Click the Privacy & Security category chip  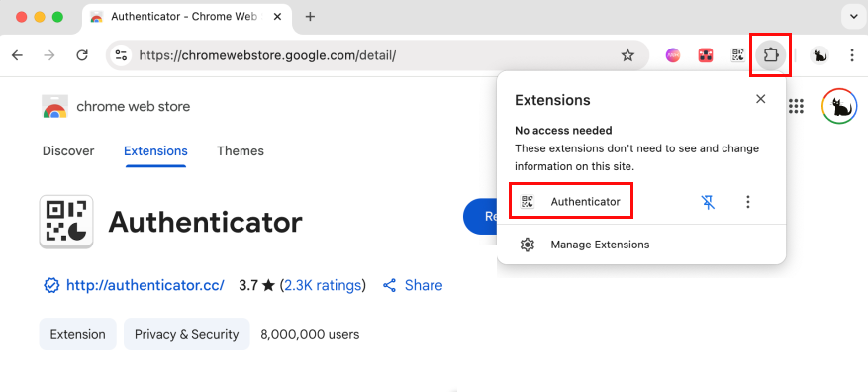click(x=186, y=334)
